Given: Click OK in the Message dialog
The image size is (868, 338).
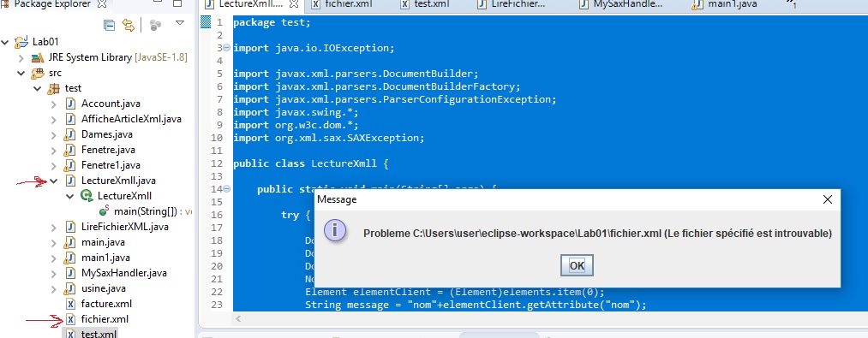Looking at the screenshot, I should [x=577, y=265].
